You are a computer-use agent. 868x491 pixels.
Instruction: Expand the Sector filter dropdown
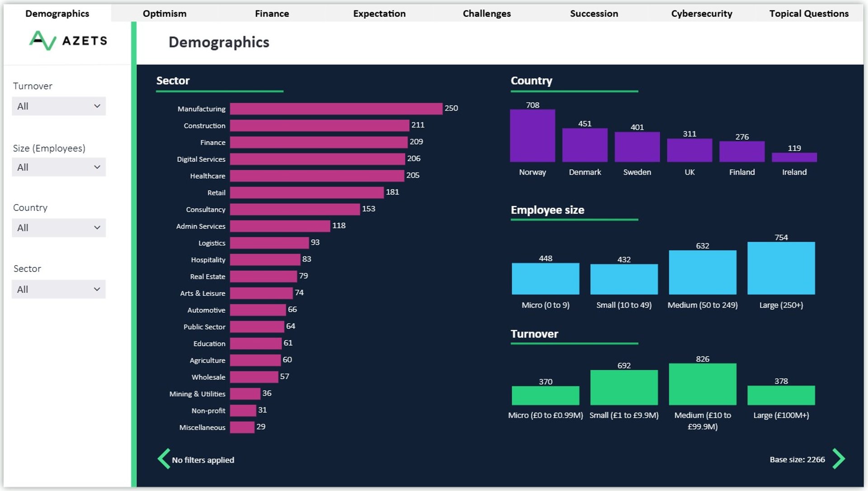[x=59, y=289]
